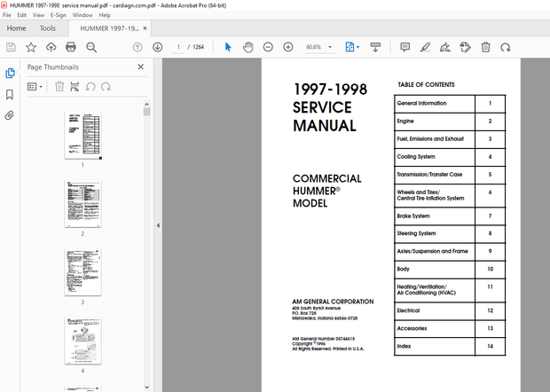Open the zoom level dropdown arrow
The image size is (550, 392).
pos(330,47)
